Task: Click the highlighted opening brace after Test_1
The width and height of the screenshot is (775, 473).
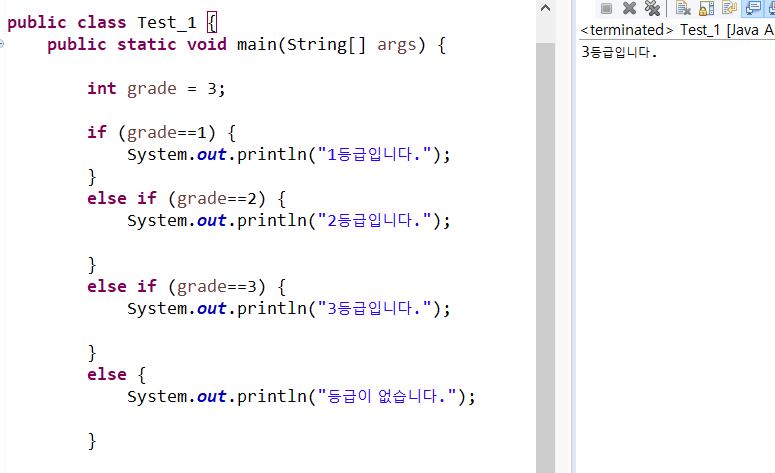Action: 212,23
